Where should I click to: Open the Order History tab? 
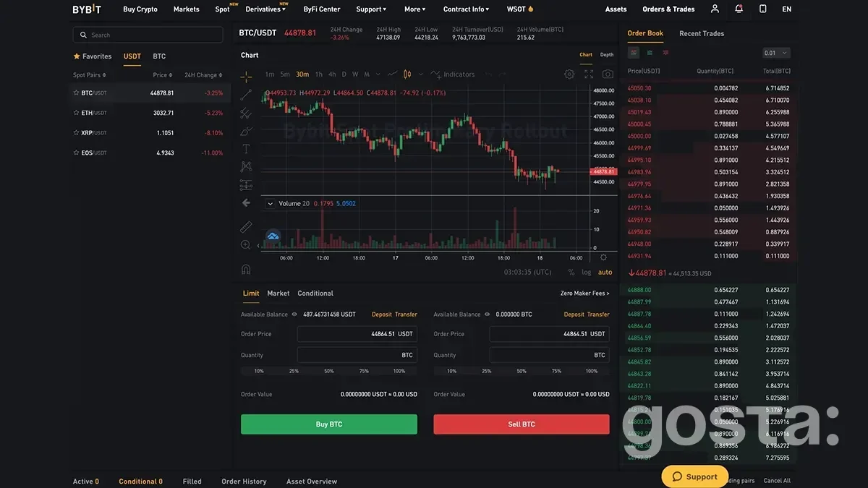[244, 481]
